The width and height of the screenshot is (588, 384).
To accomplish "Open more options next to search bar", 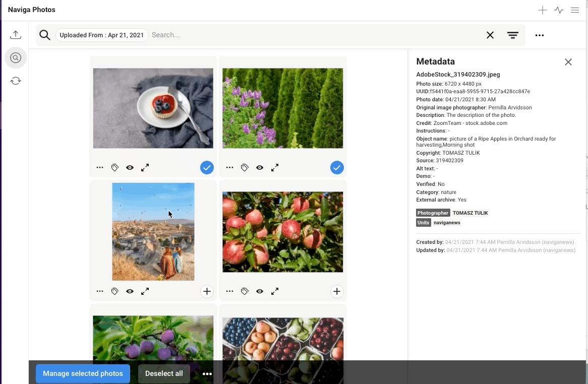I will 540,35.
